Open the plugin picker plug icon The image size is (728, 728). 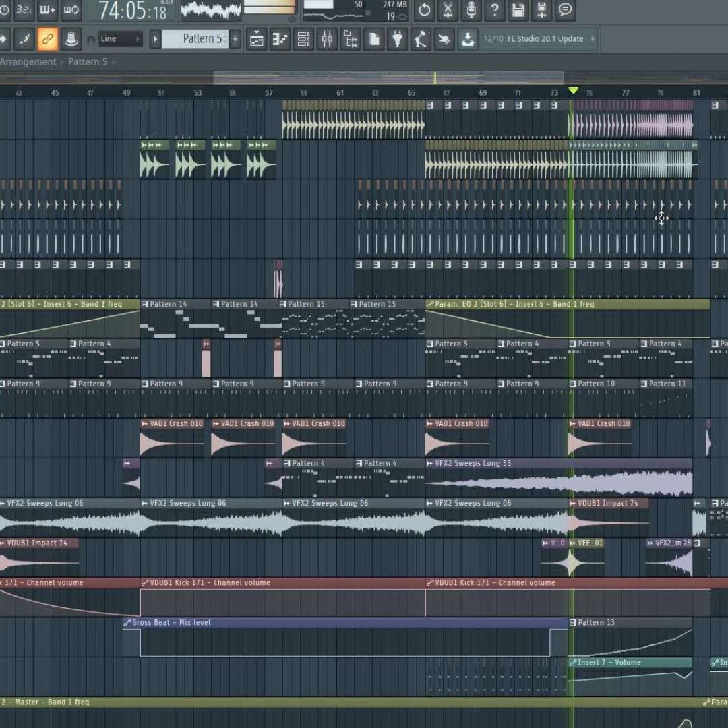(x=398, y=39)
